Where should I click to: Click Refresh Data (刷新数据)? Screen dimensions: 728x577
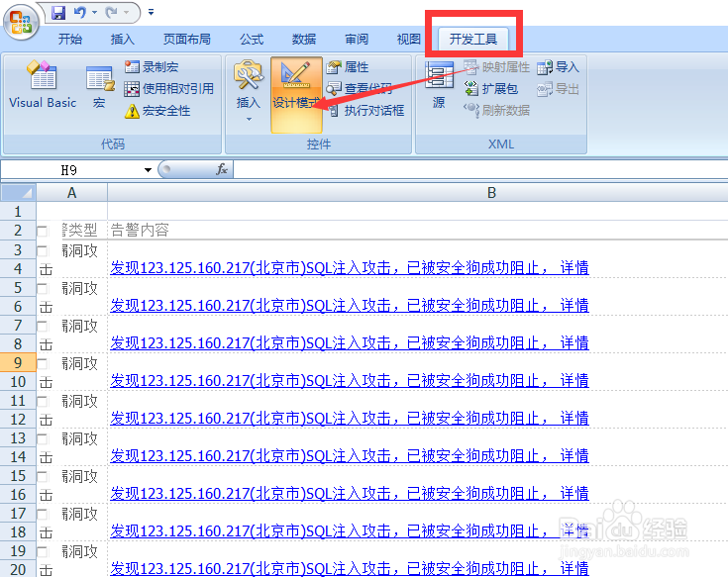click(x=496, y=111)
